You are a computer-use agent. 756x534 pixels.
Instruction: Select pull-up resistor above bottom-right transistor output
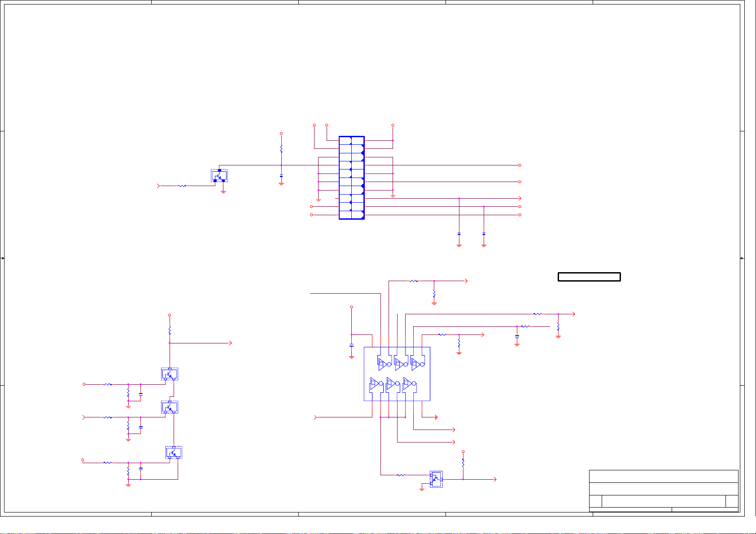pos(463,462)
